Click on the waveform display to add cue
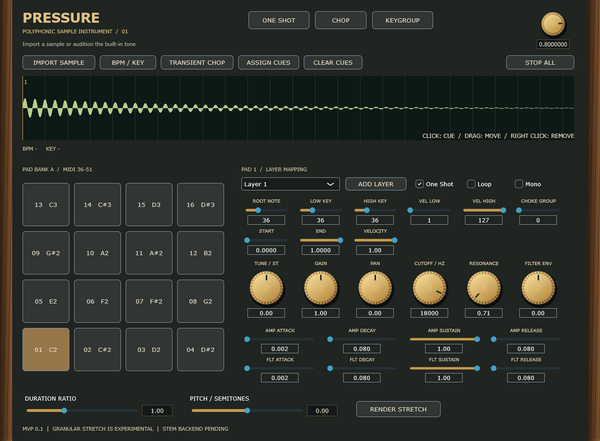 pos(298,108)
